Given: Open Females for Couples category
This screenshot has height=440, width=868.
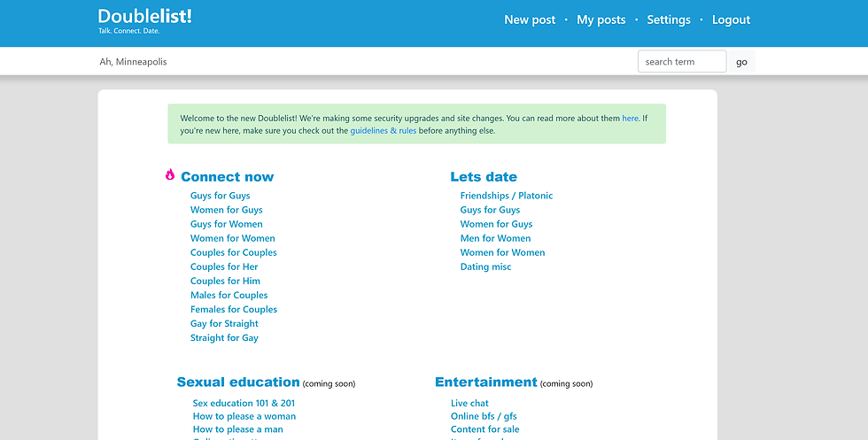Looking at the screenshot, I should [x=234, y=309].
